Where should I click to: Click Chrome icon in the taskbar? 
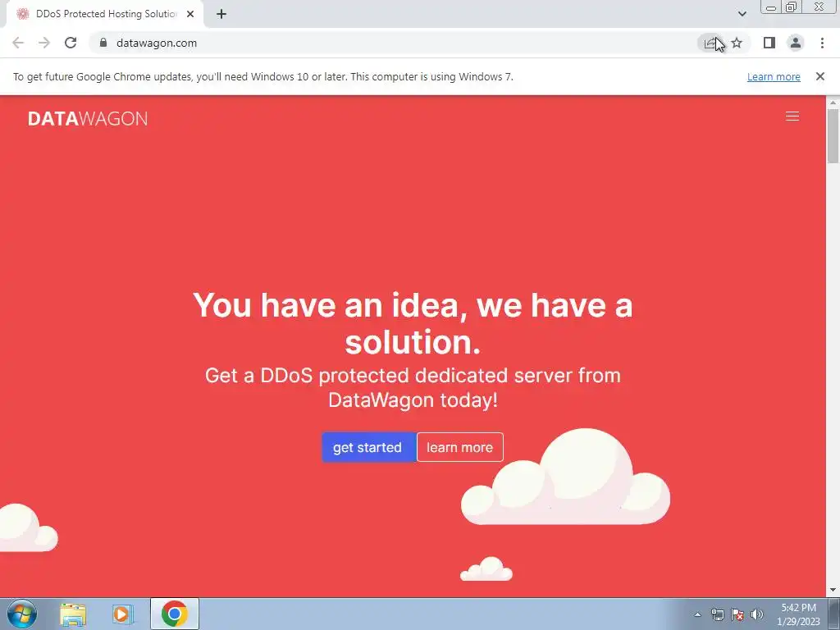[x=175, y=614]
